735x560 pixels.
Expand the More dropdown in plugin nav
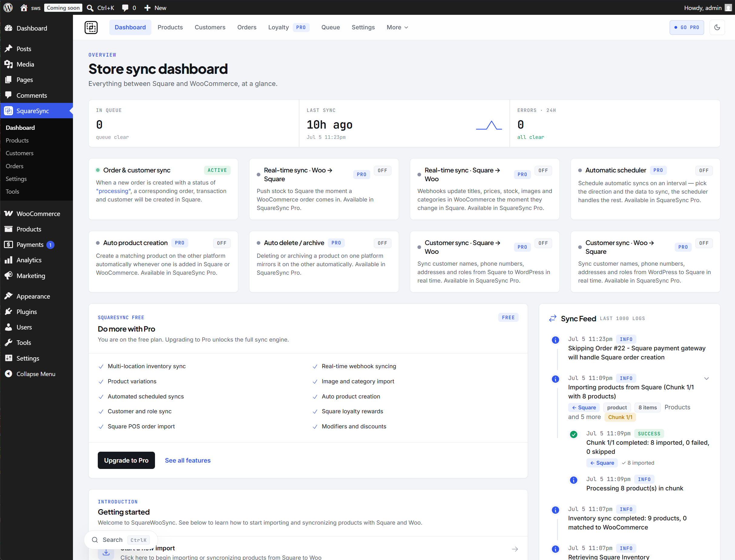click(x=397, y=27)
